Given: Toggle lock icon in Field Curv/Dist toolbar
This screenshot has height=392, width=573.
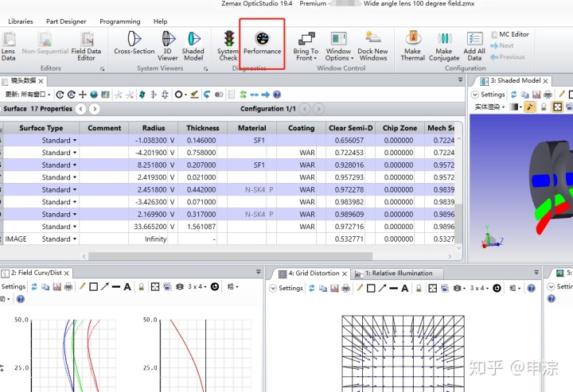Looking at the screenshot, I should pos(142,287).
